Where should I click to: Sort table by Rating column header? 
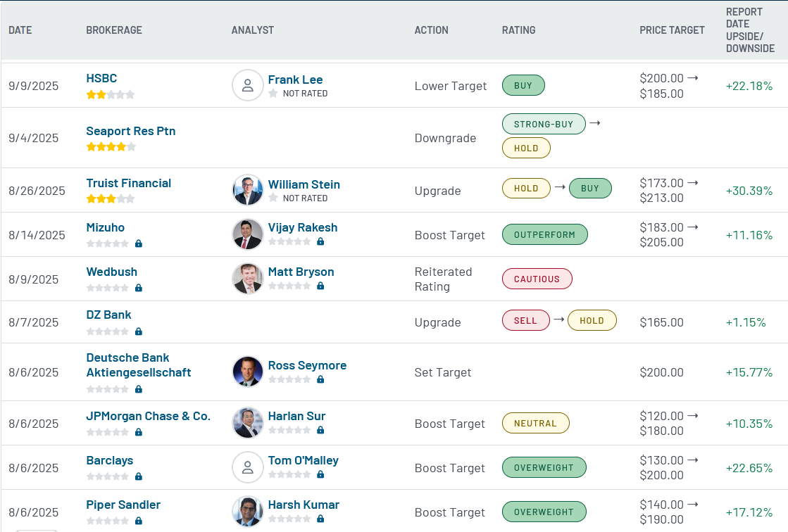click(518, 30)
